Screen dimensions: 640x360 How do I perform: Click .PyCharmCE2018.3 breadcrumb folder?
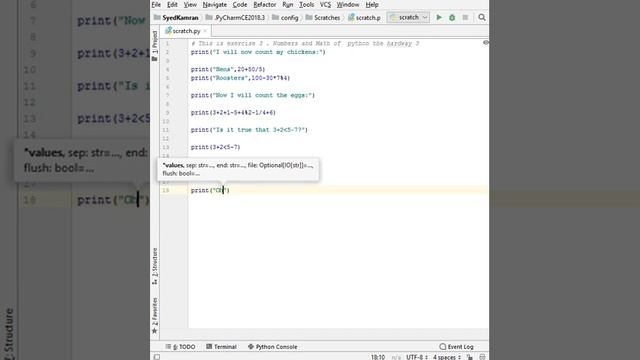click(x=236, y=18)
